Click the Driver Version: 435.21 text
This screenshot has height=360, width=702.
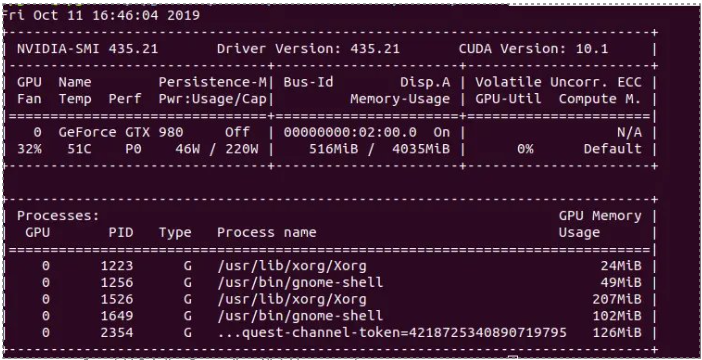tap(308, 49)
